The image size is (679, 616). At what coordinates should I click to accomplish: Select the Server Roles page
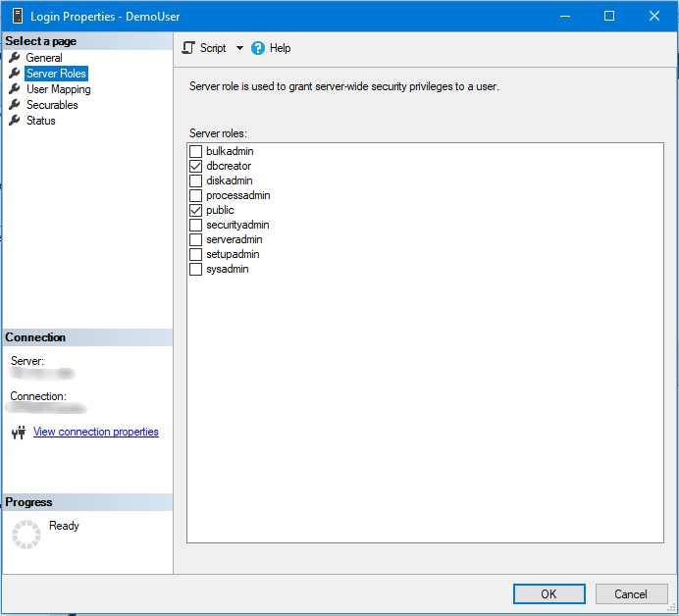[56, 74]
